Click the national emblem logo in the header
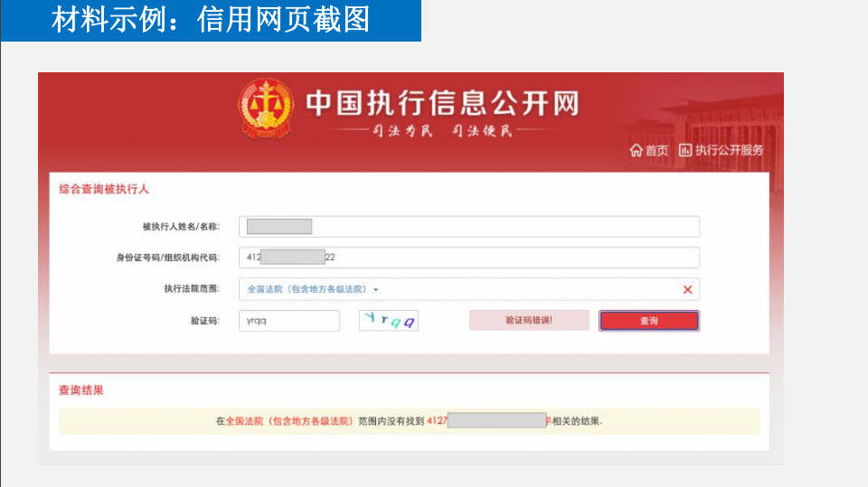Image resolution: width=868 pixels, height=487 pixels. (266, 108)
